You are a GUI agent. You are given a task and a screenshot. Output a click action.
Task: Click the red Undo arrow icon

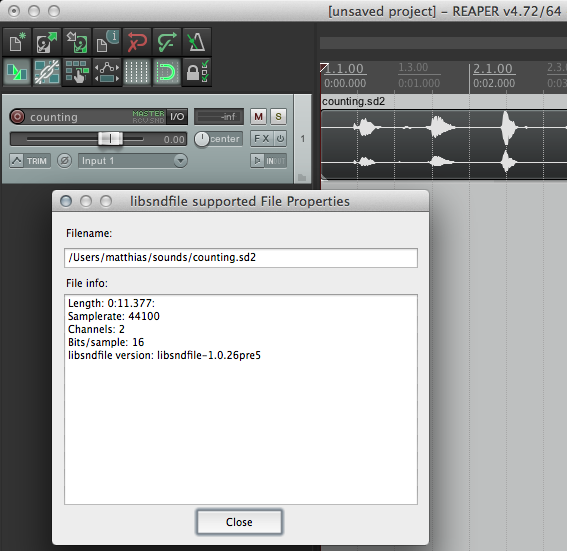tap(137, 42)
